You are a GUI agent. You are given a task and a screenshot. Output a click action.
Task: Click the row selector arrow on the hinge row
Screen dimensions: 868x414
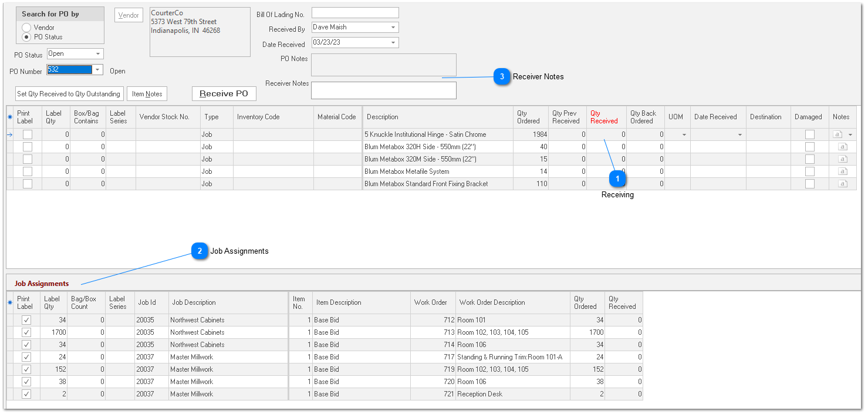tap(9, 134)
